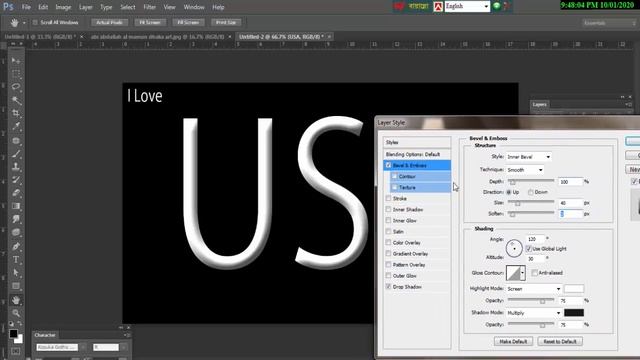Open the bevel Style dropdown
Image resolution: width=640 pixels, height=360 pixels.
(x=529, y=157)
